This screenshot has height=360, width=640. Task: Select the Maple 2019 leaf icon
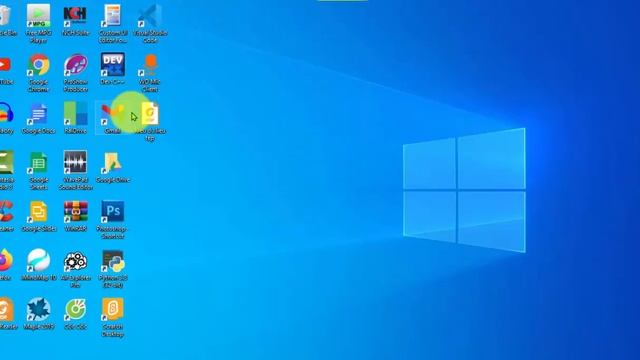tap(38, 309)
